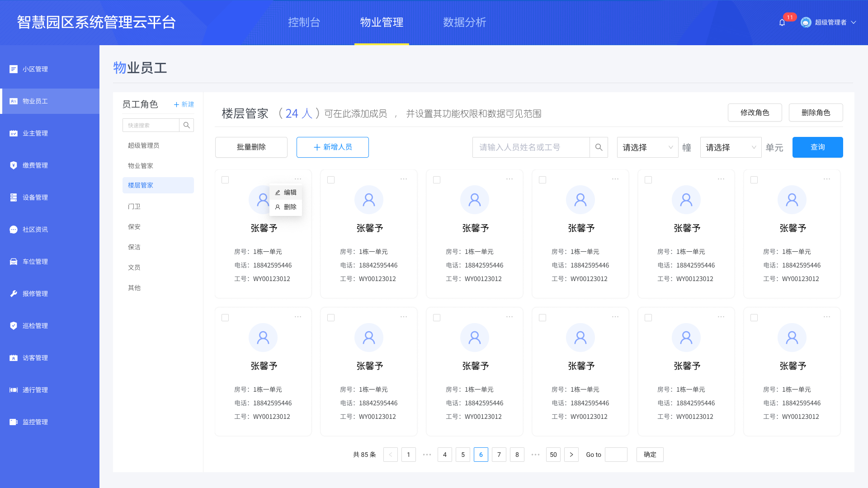This screenshot has height=488, width=868.
Task: Click the 新增人员 button
Action: click(332, 147)
